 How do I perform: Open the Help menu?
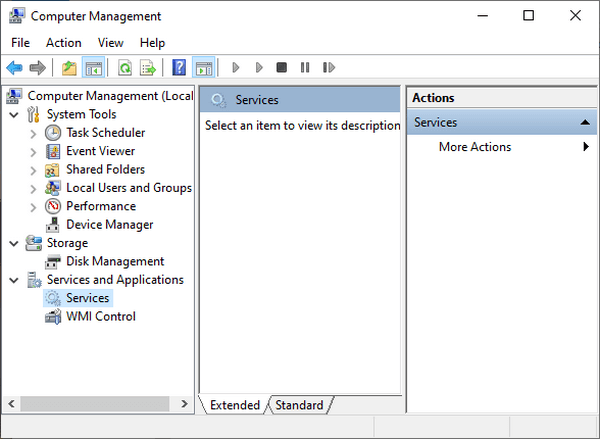[152, 42]
